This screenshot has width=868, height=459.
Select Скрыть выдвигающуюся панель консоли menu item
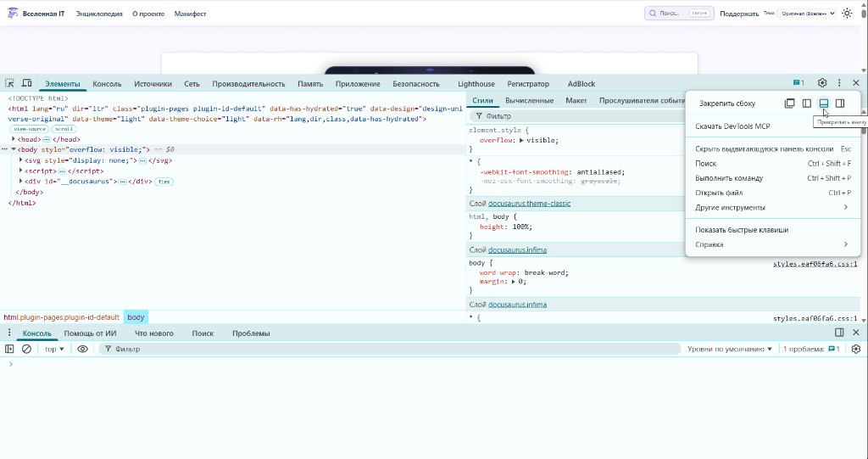[771, 149]
